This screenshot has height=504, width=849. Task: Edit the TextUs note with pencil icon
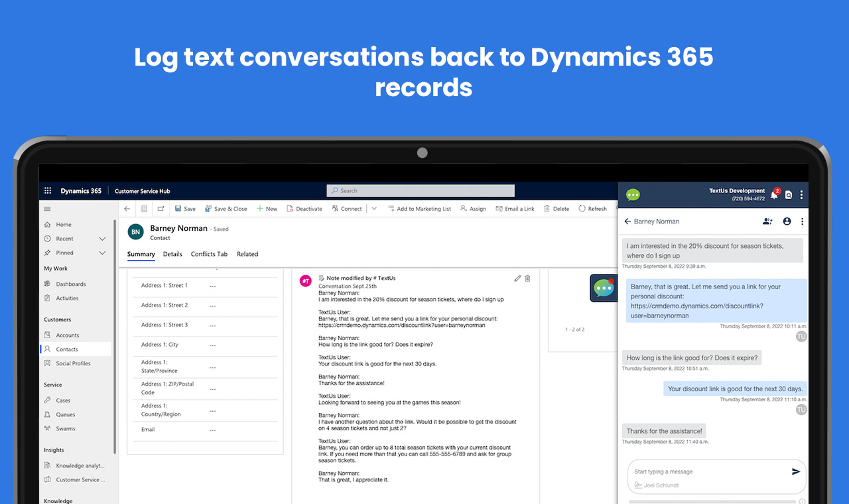pos(517,279)
